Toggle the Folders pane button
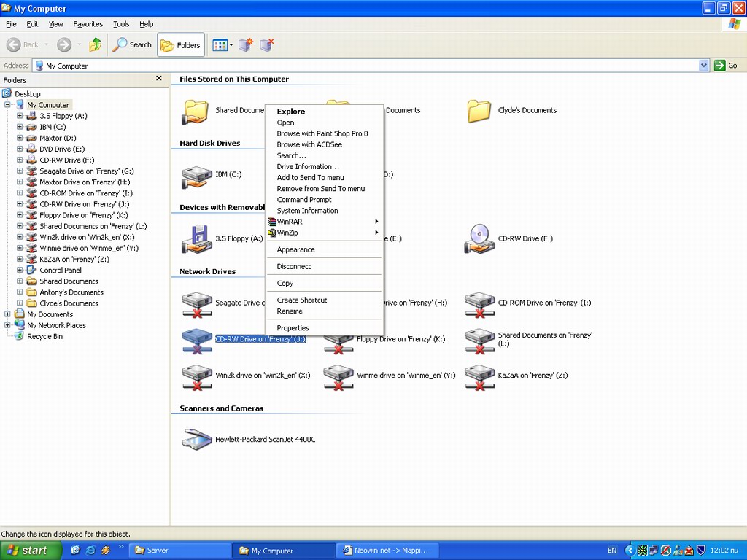 click(181, 45)
